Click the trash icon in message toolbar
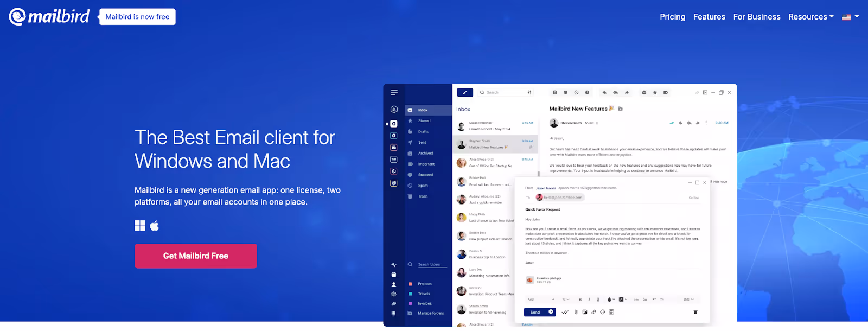868x331 pixels. coord(565,92)
